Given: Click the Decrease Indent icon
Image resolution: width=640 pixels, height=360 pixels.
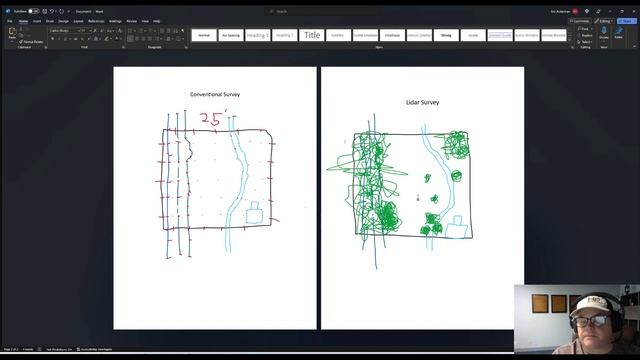Looking at the screenshot, I should [x=162, y=31].
